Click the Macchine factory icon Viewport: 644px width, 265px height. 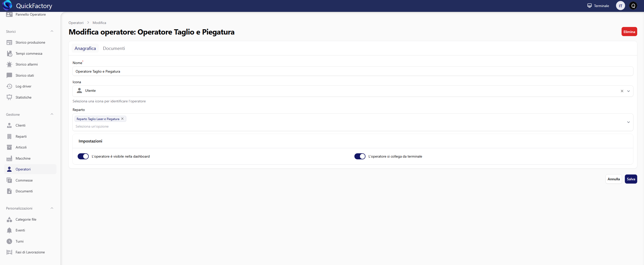point(9,158)
